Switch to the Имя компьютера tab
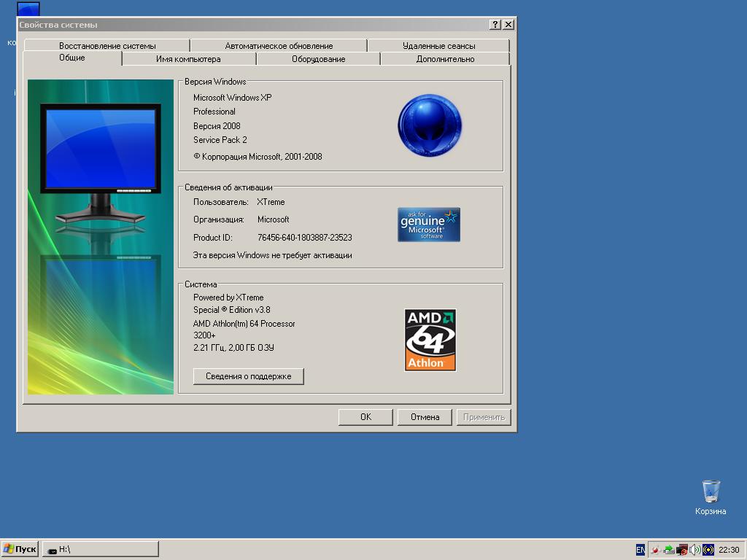The height and width of the screenshot is (560, 747). [x=188, y=59]
